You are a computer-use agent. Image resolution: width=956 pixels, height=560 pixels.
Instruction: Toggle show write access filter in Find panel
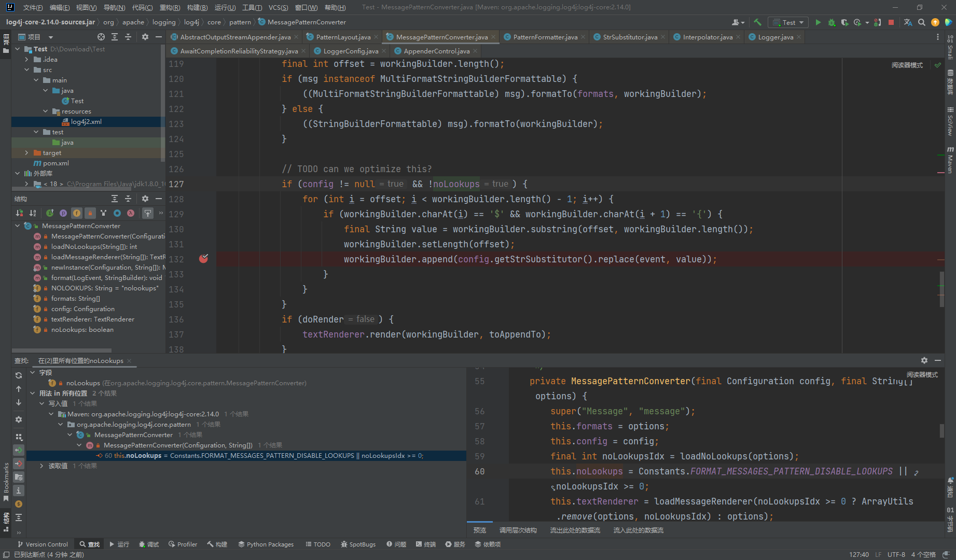[19, 464]
